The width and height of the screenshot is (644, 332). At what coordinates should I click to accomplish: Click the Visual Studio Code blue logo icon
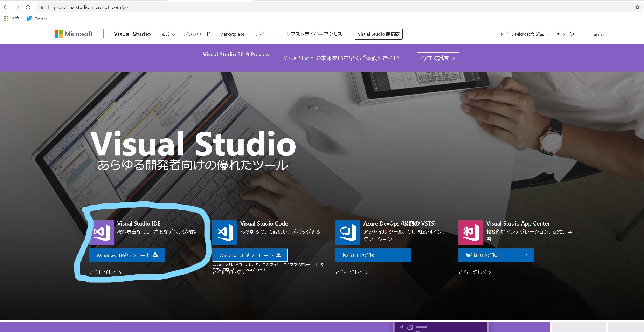[x=225, y=233]
